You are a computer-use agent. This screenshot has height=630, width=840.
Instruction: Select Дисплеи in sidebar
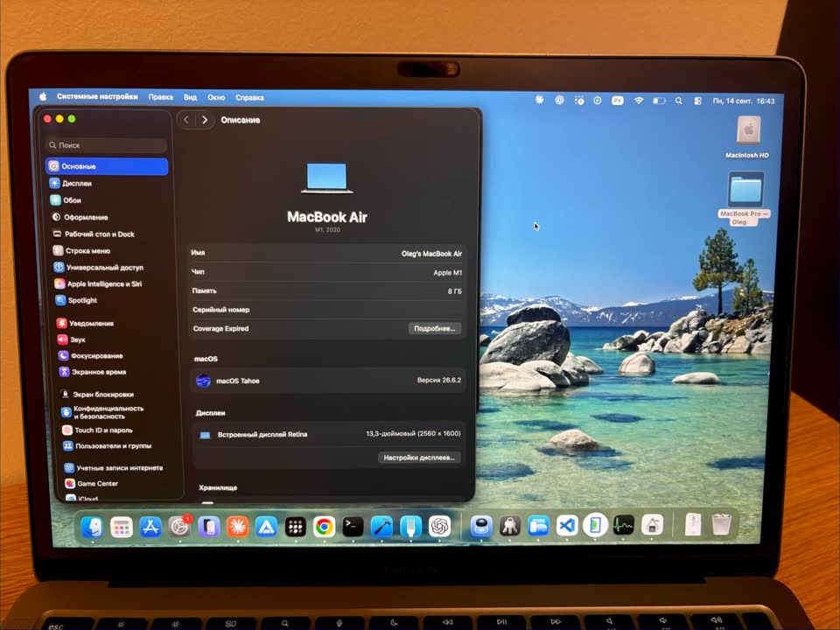pos(108,183)
